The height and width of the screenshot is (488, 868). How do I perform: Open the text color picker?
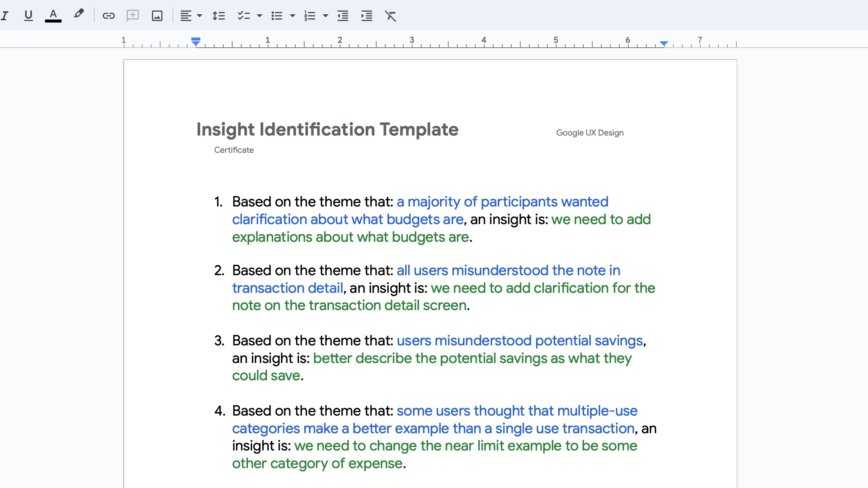53,16
